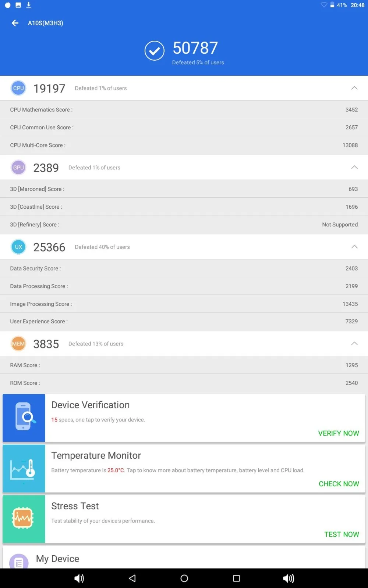Open the Device Verification phone icon
This screenshot has width=368, height=588.
pos(24,418)
